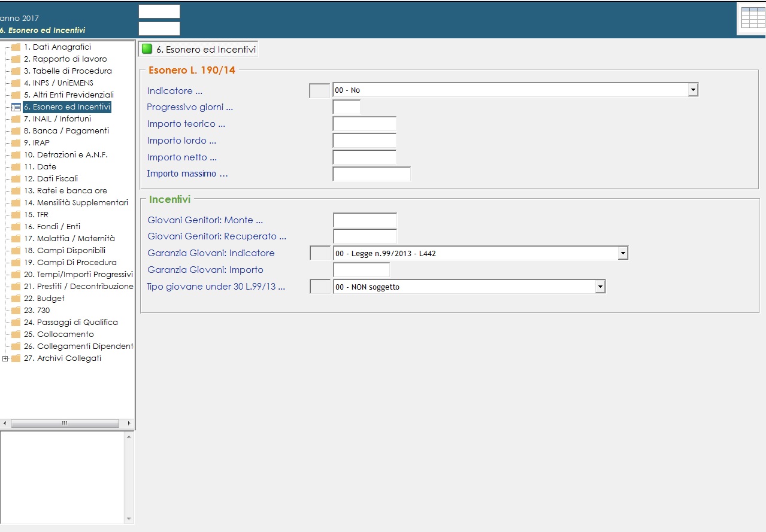The height and width of the screenshot is (532, 766).
Task: Click the folder icon next to Budget
Action: (16, 299)
